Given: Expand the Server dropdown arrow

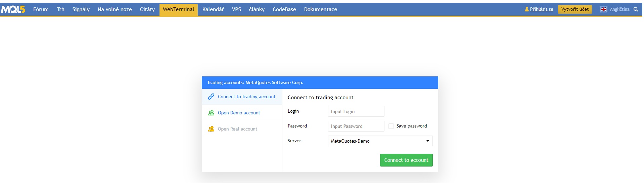Looking at the screenshot, I should 427,141.
